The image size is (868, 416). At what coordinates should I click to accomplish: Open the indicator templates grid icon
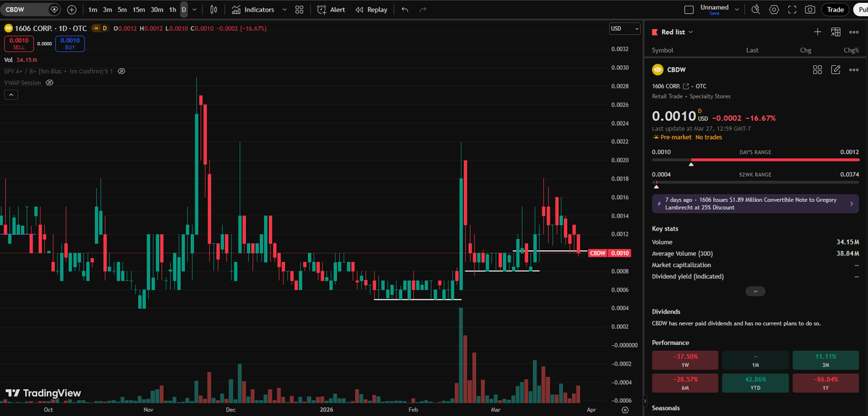click(x=299, y=9)
